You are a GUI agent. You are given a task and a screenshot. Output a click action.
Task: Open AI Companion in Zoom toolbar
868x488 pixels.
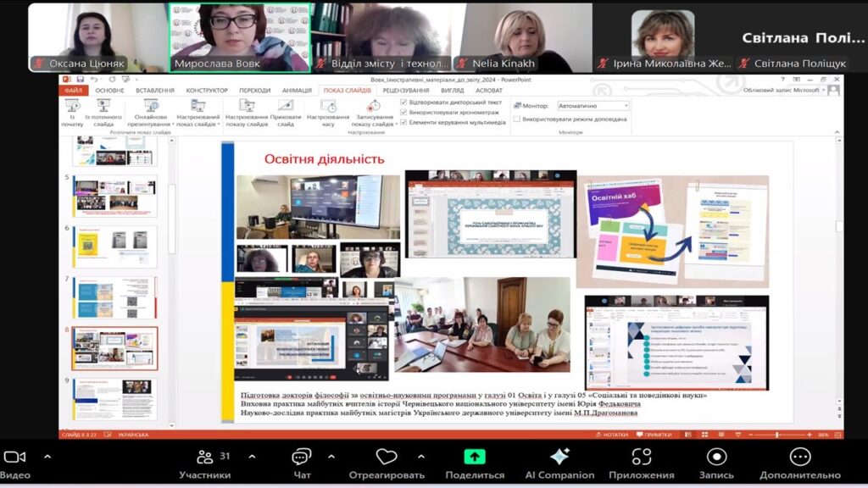[x=559, y=457]
